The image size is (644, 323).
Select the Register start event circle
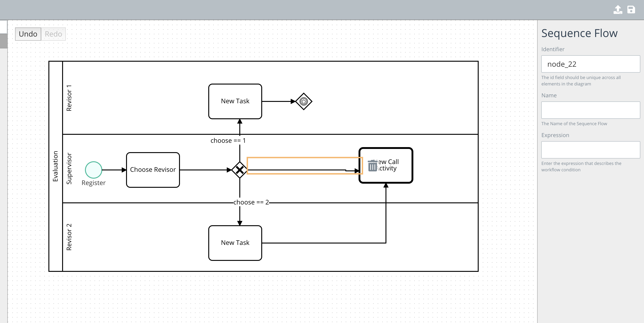click(x=93, y=170)
